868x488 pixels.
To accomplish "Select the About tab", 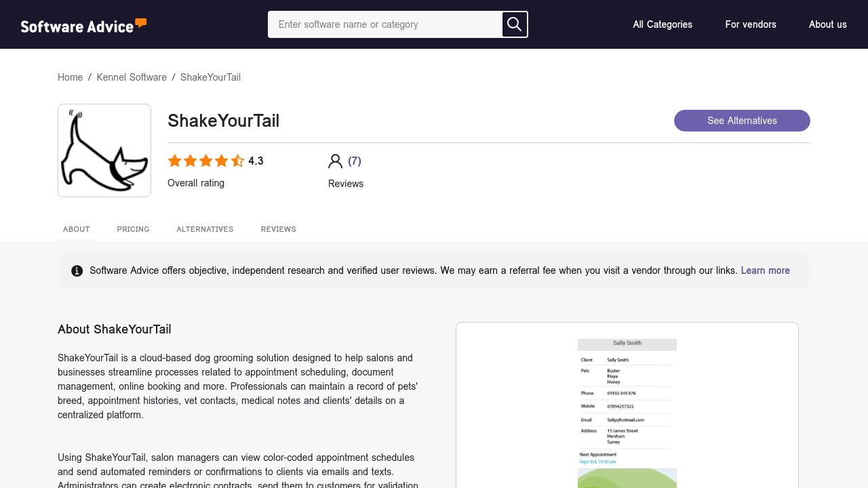I will pyautogui.click(x=77, y=229).
